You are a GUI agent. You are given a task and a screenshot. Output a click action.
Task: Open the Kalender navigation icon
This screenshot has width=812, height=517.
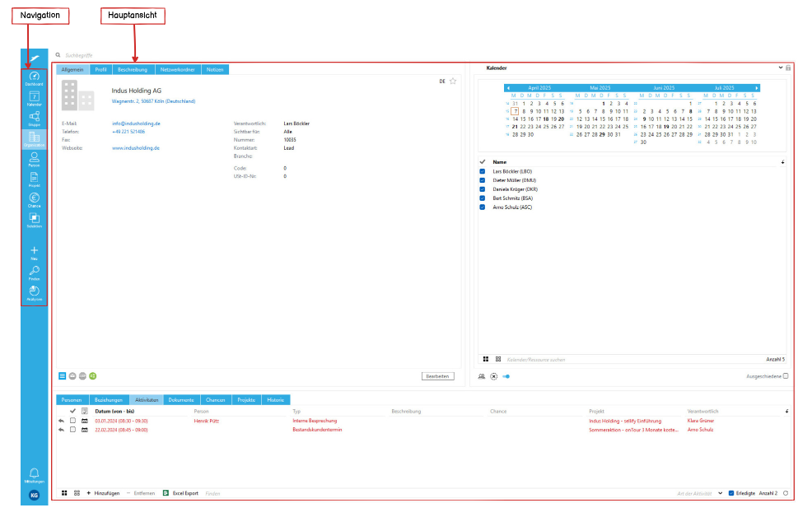click(34, 99)
